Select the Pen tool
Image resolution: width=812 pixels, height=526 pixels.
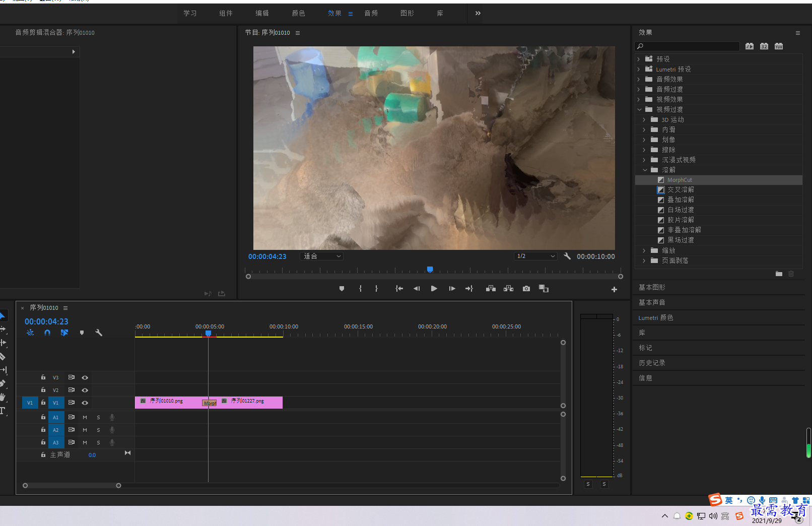3,383
